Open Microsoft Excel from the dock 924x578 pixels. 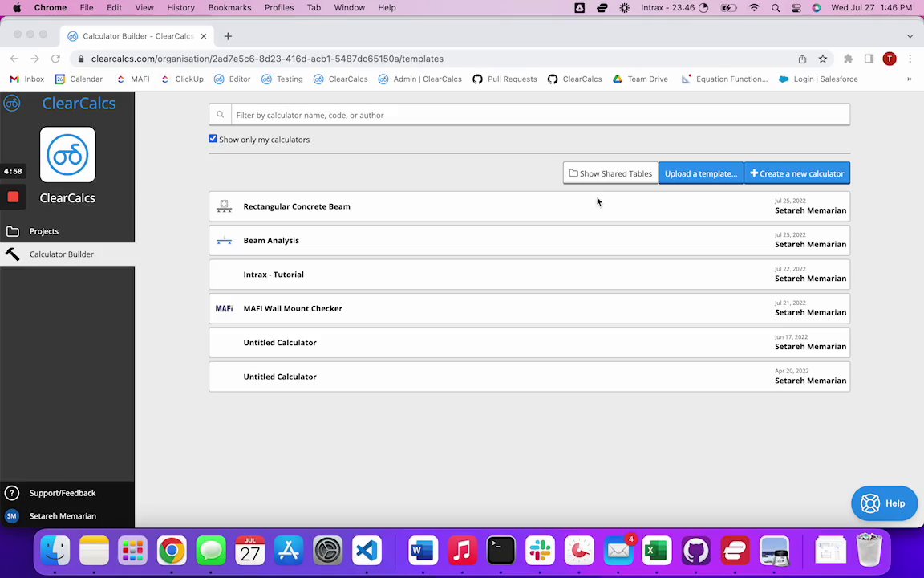pos(656,551)
